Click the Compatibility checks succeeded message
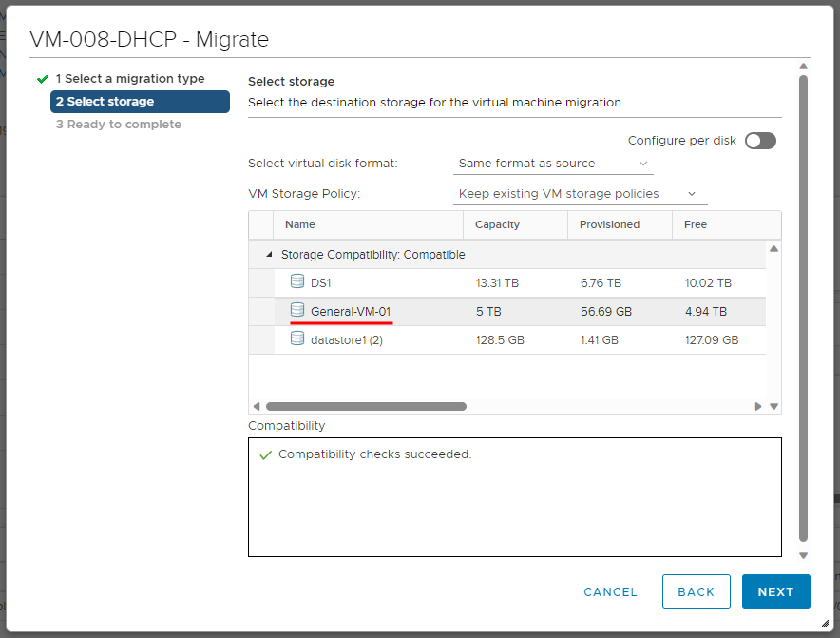The image size is (840, 638). pyautogui.click(x=374, y=454)
